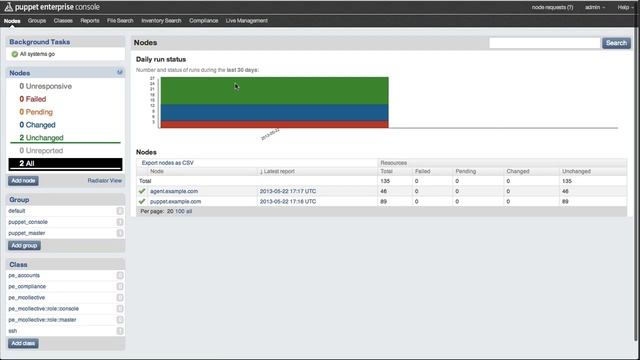Click the icon next to pe_compliance class
Screen dimensions: 640x360
coord(120,287)
